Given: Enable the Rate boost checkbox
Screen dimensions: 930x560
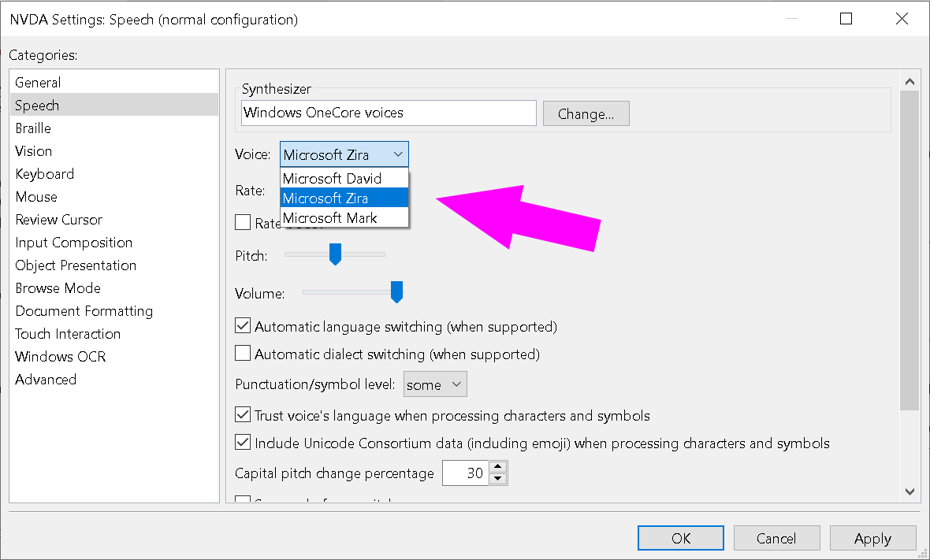Looking at the screenshot, I should click(x=242, y=222).
